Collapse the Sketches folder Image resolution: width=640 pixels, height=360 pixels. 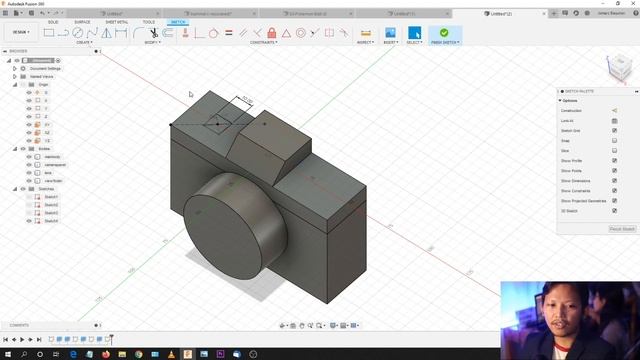point(15,189)
